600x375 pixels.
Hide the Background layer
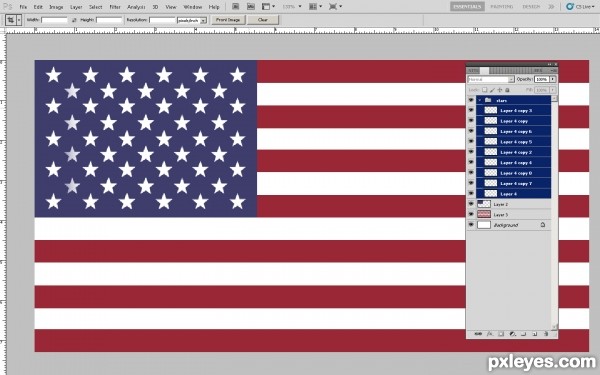471,225
